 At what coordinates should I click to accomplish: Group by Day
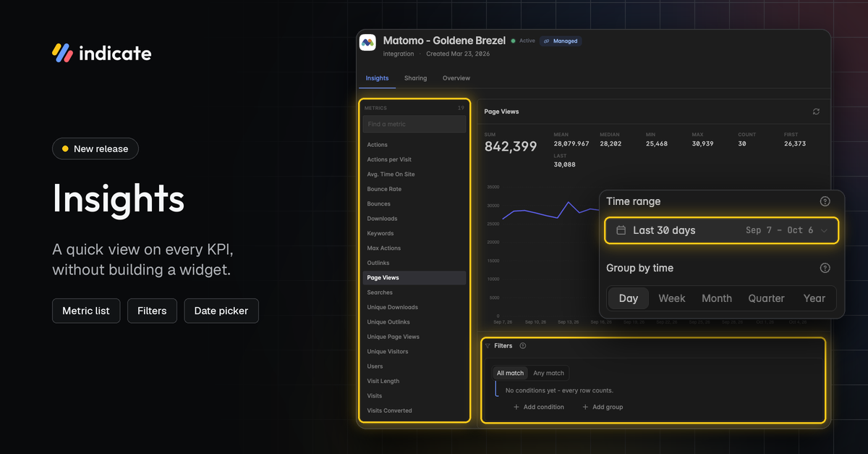(629, 298)
